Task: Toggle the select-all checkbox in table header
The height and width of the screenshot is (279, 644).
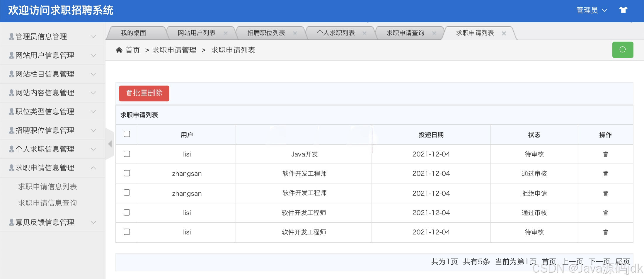Action: tap(127, 134)
